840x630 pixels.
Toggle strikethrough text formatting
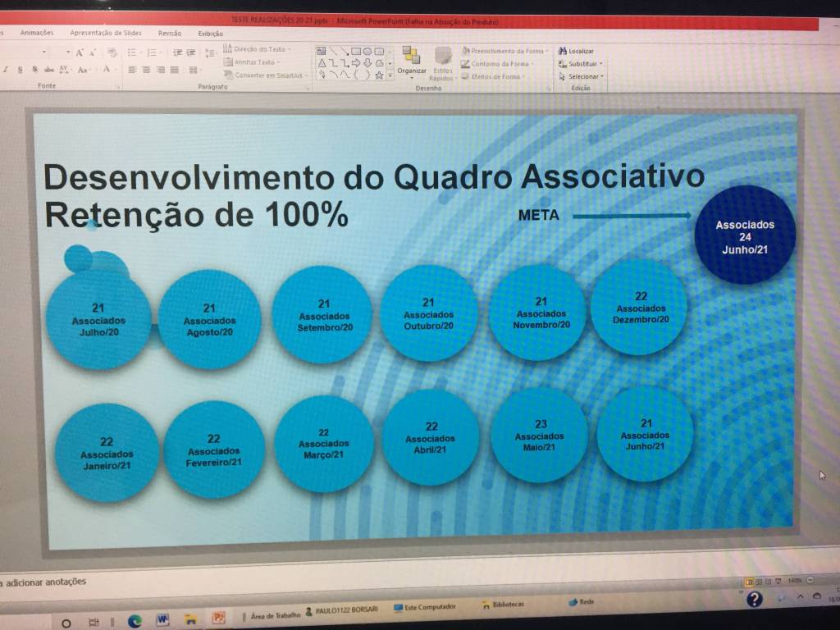49,70
